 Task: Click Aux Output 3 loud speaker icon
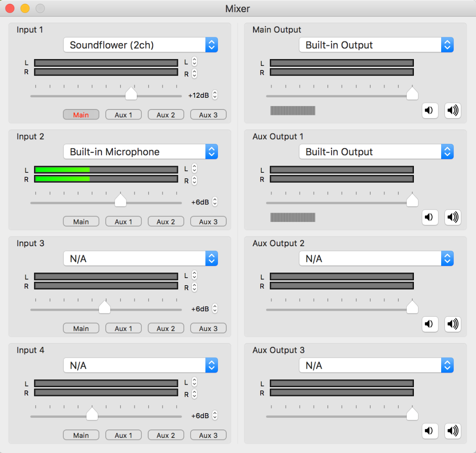(x=452, y=431)
